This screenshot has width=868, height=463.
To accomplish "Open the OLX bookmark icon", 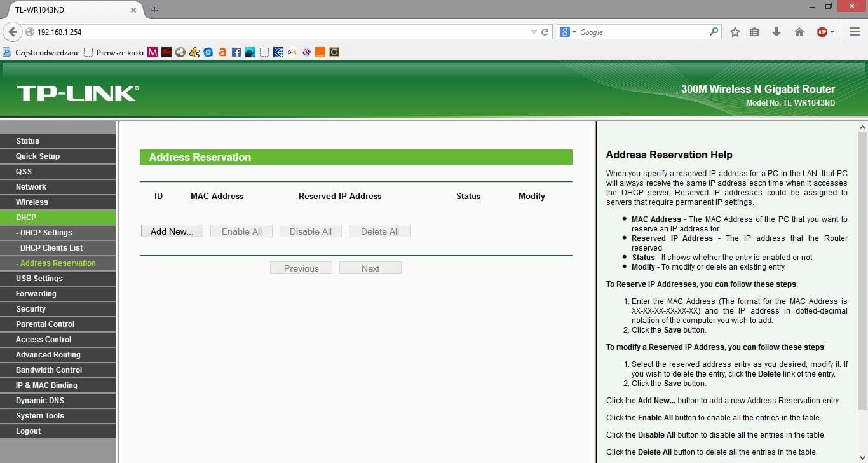I will pos(292,52).
